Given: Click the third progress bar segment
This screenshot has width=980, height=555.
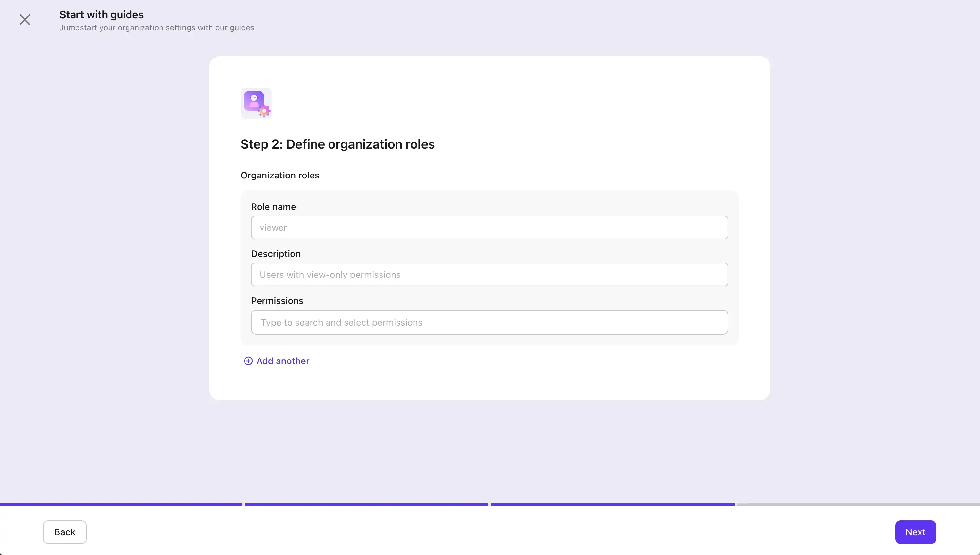Looking at the screenshot, I should pyautogui.click(x=612, y=504).
